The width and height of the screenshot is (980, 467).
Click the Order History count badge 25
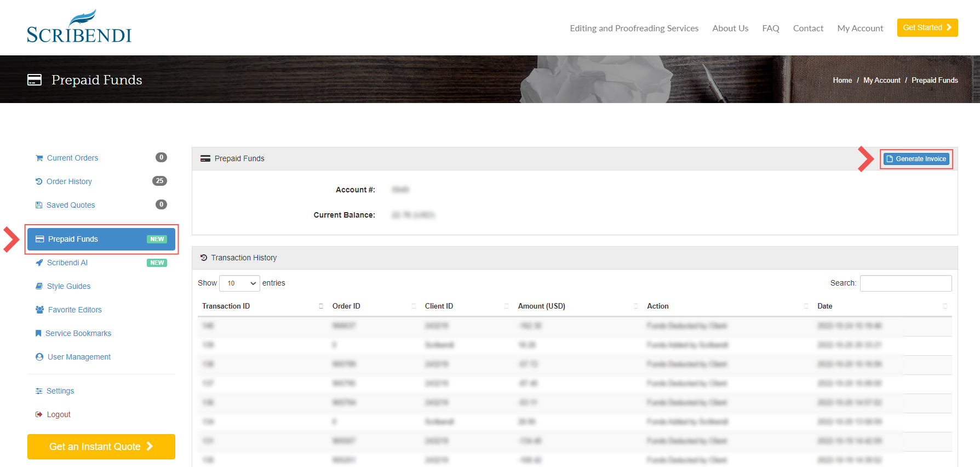click(159, 181)
